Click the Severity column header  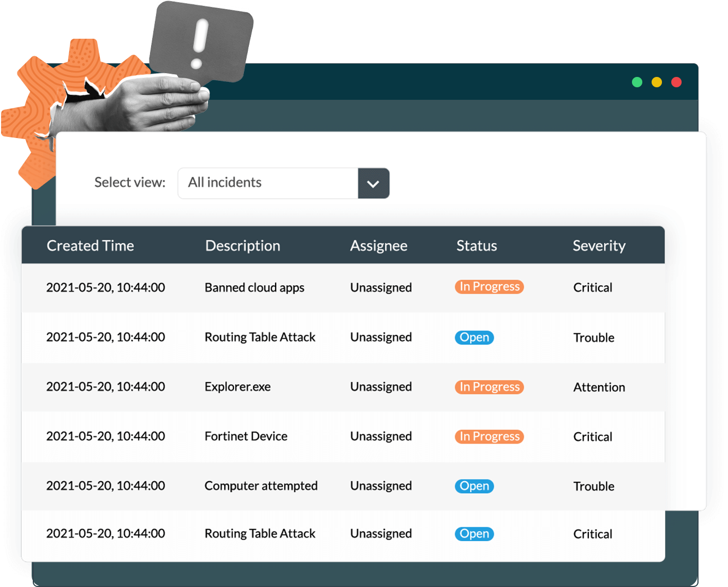(599, 245)
